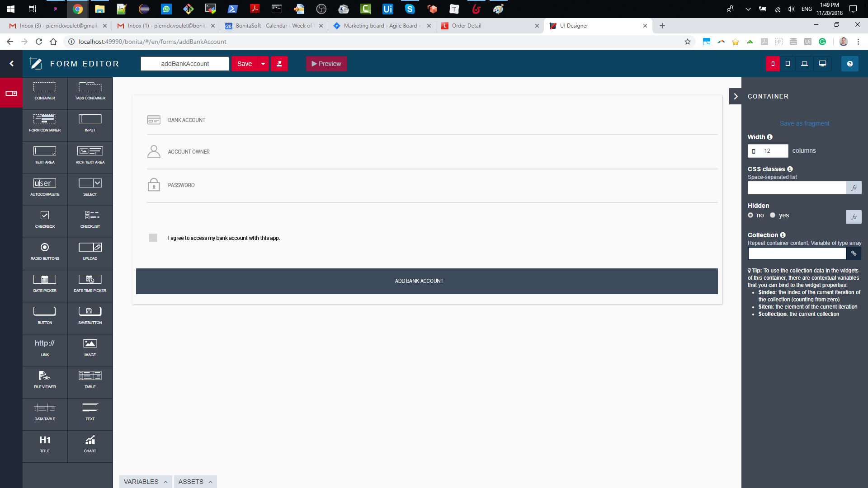Expand the right container properties panel
The width and height of the screenshot is (868, 488).
(x=736, y=96)
